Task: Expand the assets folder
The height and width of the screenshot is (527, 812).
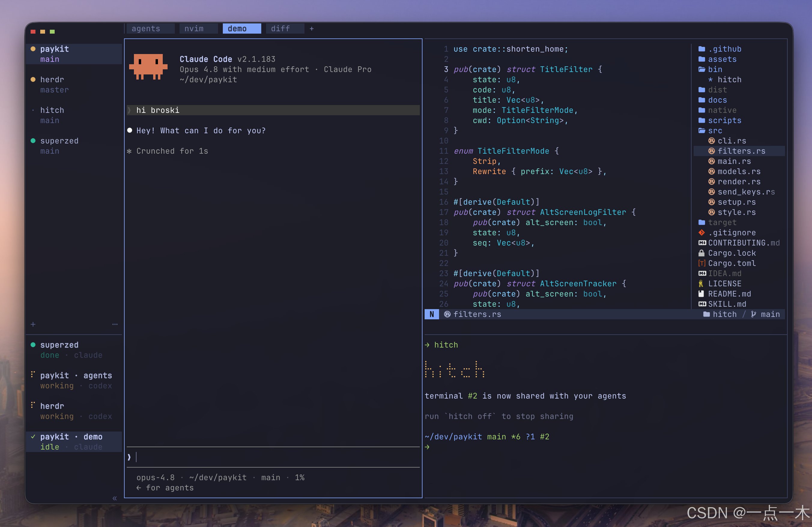Action: tap(717, 59)
